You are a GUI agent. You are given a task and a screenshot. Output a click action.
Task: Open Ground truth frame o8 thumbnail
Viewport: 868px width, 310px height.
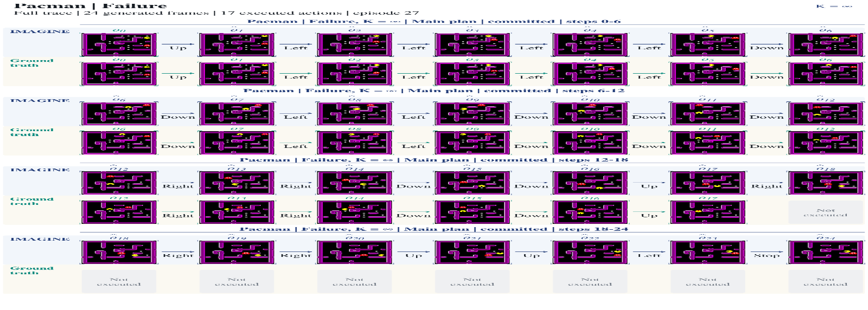click(x=355, y=143)
